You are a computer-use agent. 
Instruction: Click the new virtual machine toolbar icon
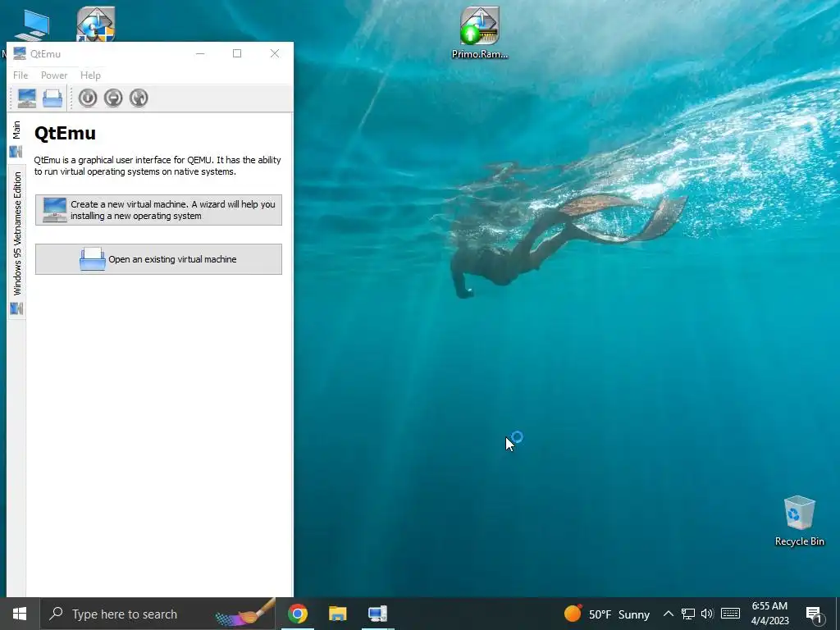(x=27, y=98)
